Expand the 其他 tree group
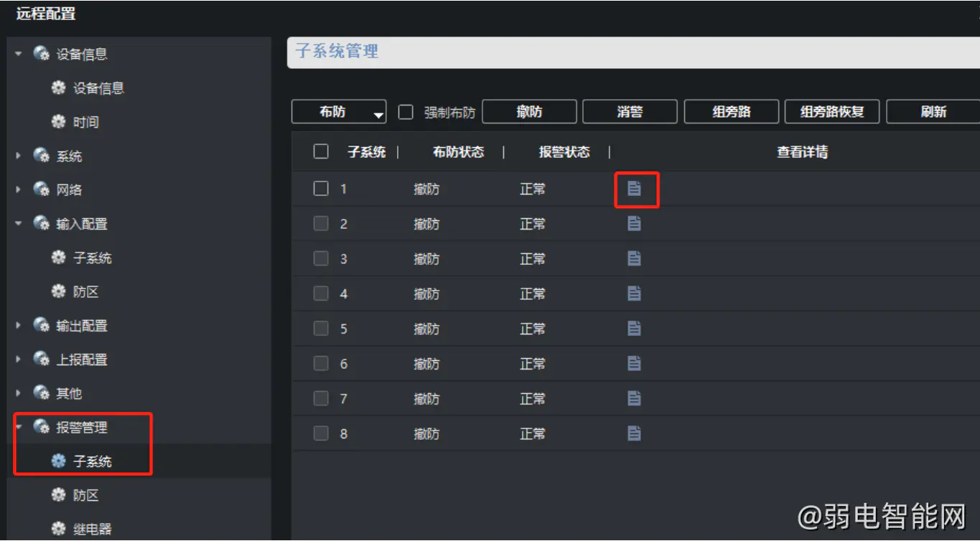This screenshot has width=980, height=541. pos(19,393)
